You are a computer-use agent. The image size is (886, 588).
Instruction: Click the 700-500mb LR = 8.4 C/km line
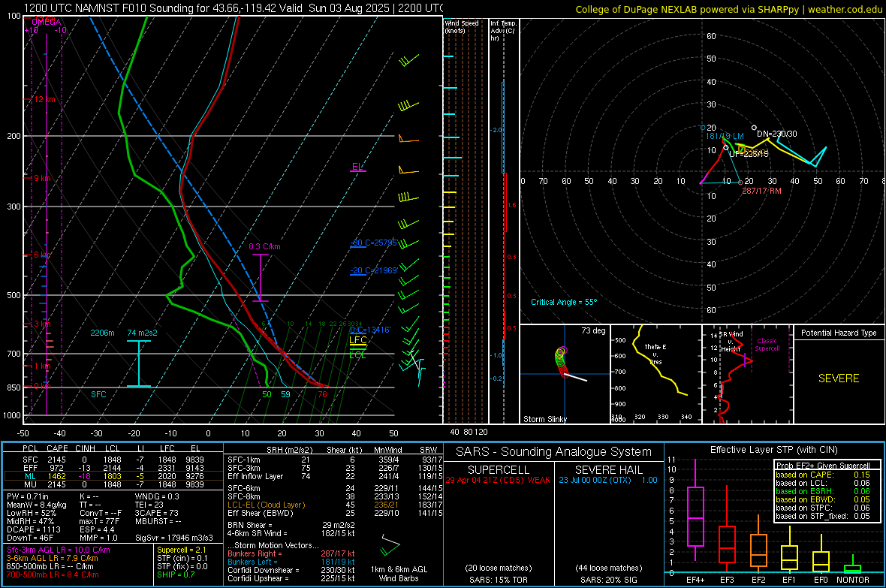53,574
